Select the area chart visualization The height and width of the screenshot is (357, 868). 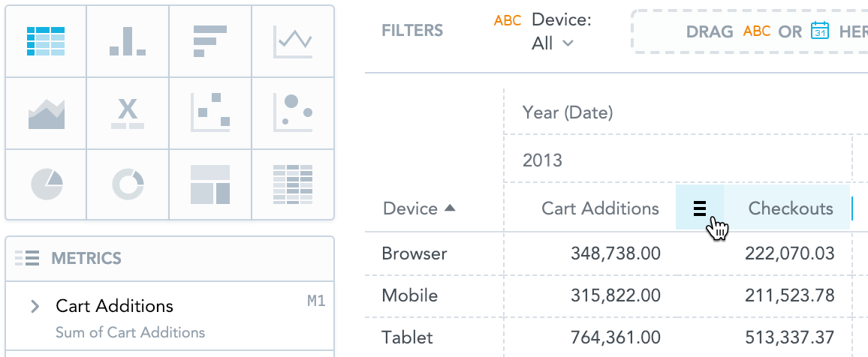[x=46, y=113]
